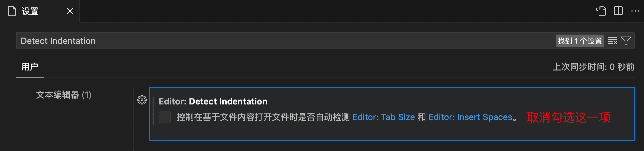Follow the Editor: Tab Size link

click(384, 117)
